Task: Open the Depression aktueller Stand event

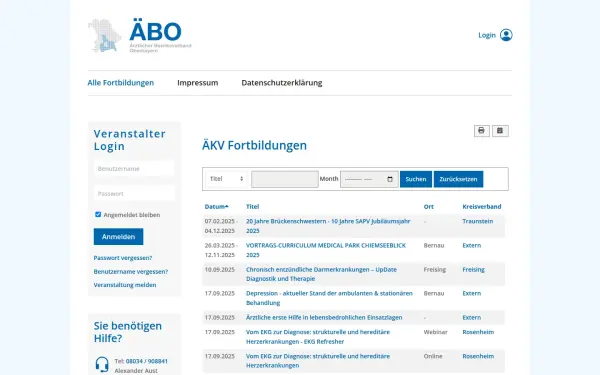Action: click(329, 298)
